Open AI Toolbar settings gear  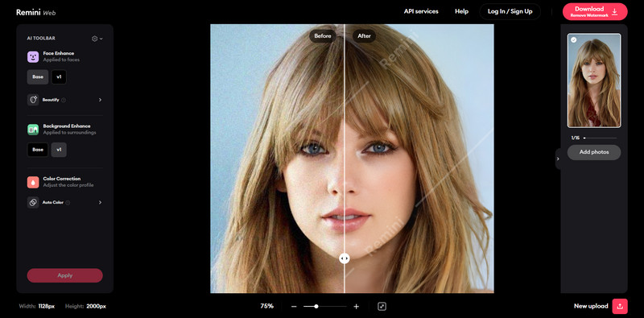click(95, 39)
